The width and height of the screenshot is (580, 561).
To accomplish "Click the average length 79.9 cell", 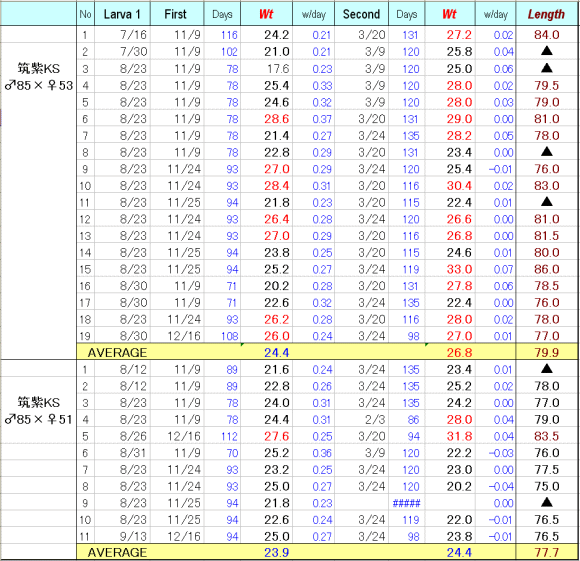I will tap(546, 352).
